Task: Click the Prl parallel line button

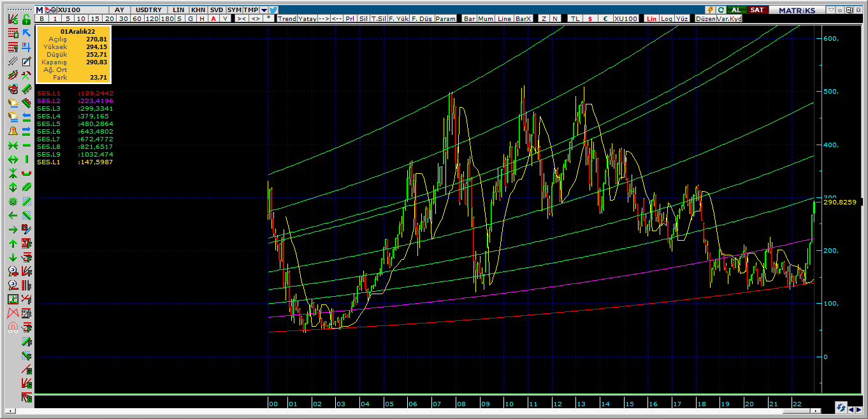Action: point(350,18)
